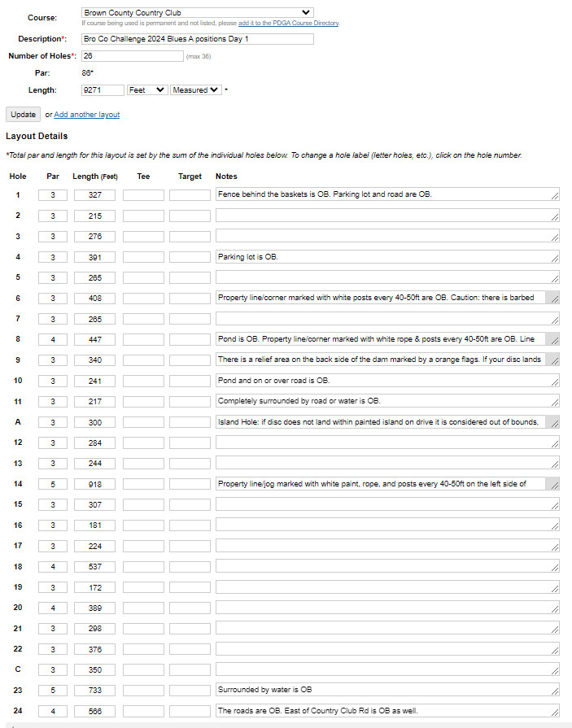
Task: Click the resize grip on hole 23 notes
Action: click(x=554, y=691)
